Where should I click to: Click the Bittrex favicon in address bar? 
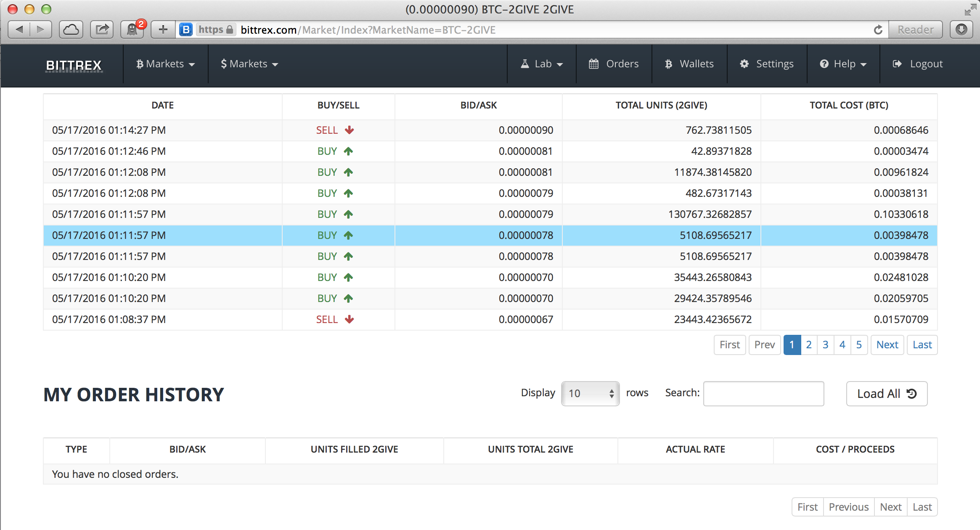(x=186, y=29)
